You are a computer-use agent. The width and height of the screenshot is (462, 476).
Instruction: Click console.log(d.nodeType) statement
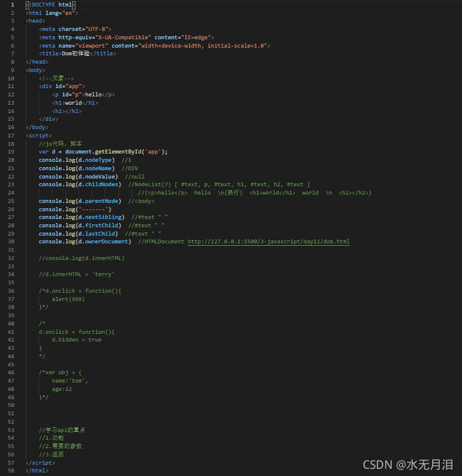pyautogui.click(x=77, y=160)
